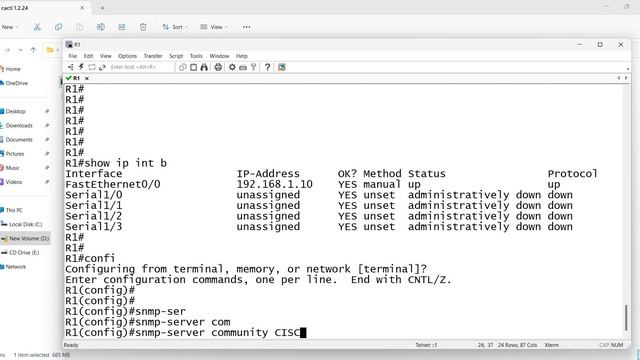Click the Explorer Forward arrow
The height and width of the screenshot is (360, 640).
(x=7, y=50)
